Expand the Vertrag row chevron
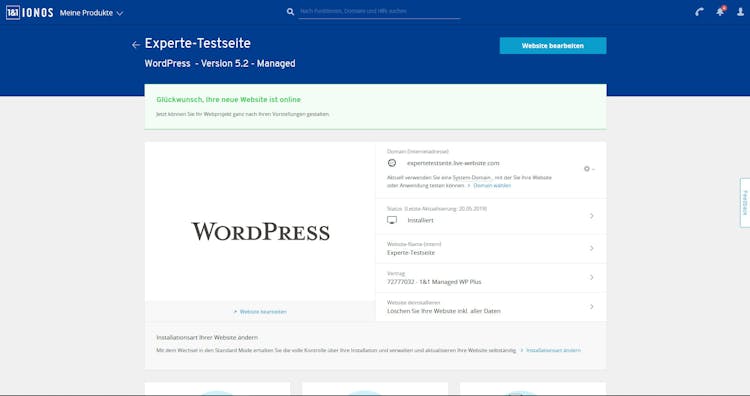Screen dimensions: 750x396 (x=592, y=277)
